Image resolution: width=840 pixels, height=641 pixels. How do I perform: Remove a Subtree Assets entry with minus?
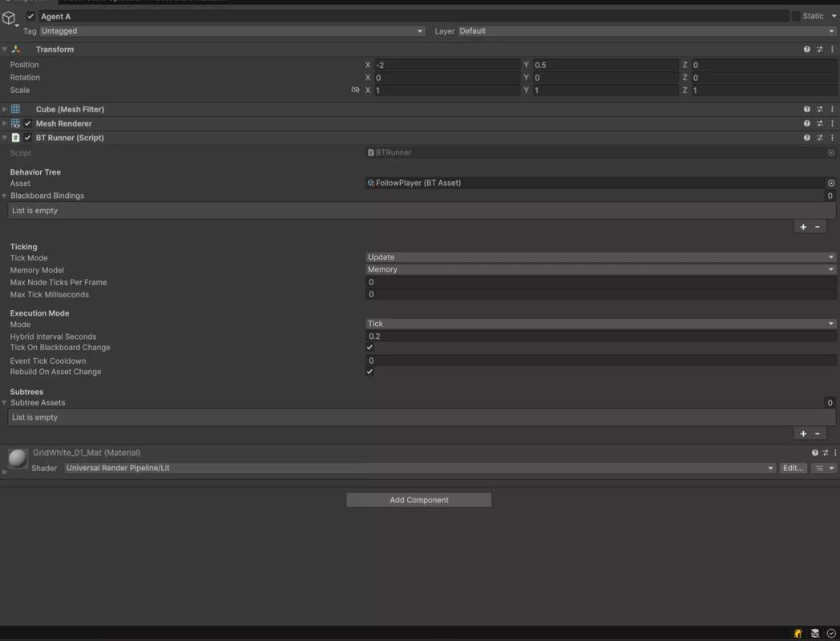818,433
